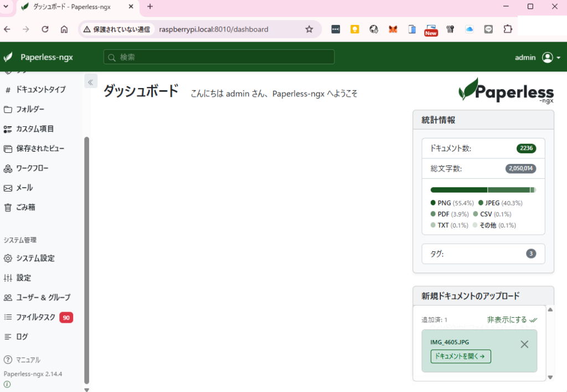Open the Chrome extensions puzzle menu
567x392 pixels.
(508, 29)
